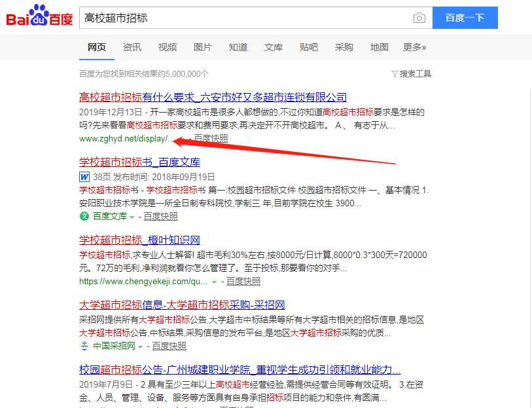The height and width of the screenshot is (408, 532).
Task: Click snippet text 采招网提供所有大学超市招标公告
Action: point(143,320)
